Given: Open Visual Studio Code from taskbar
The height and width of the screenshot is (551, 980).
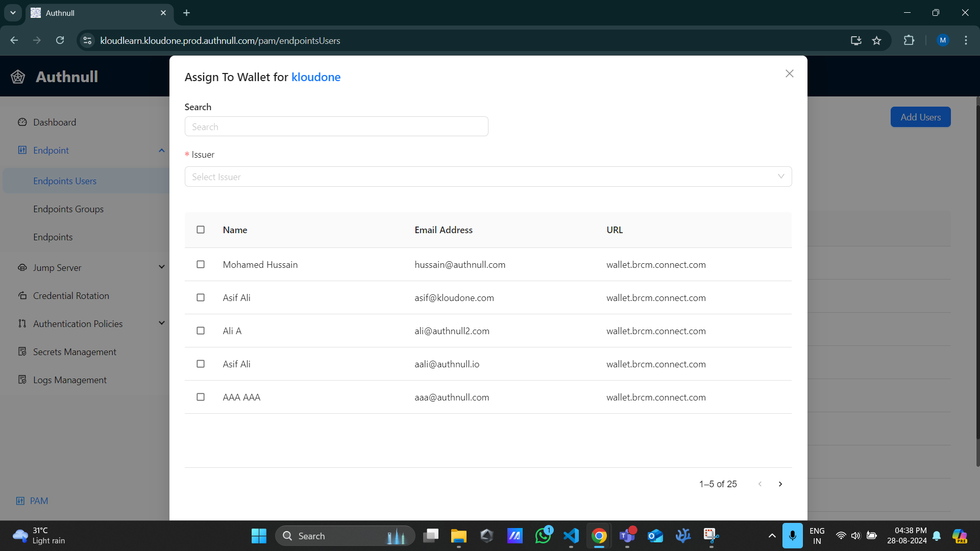Looking at the screenshot, I should [571, 536].
